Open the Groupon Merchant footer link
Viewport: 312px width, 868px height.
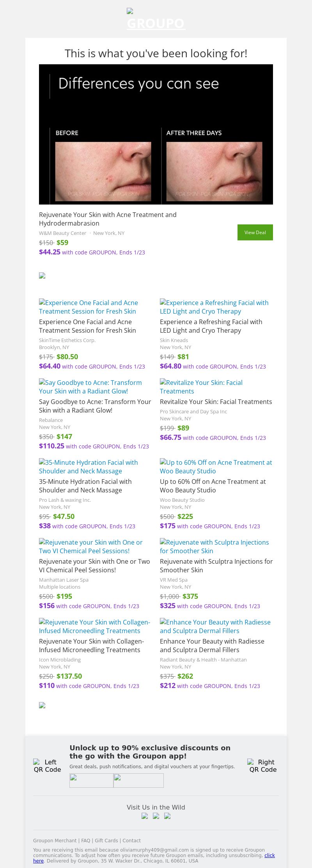[x=55, y=841]
